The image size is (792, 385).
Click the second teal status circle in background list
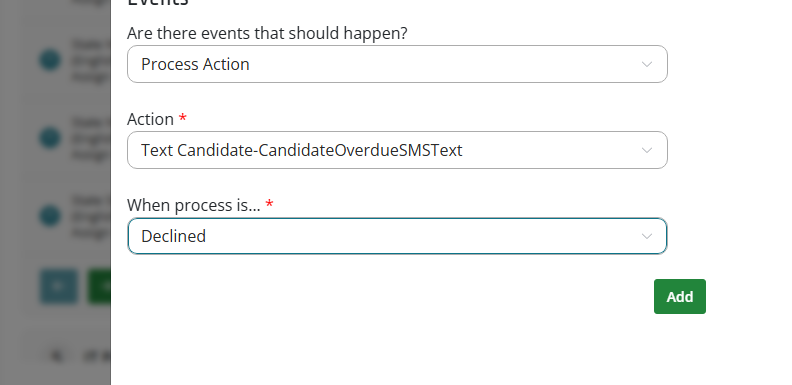pyautogui.click(x=50, y=138)
